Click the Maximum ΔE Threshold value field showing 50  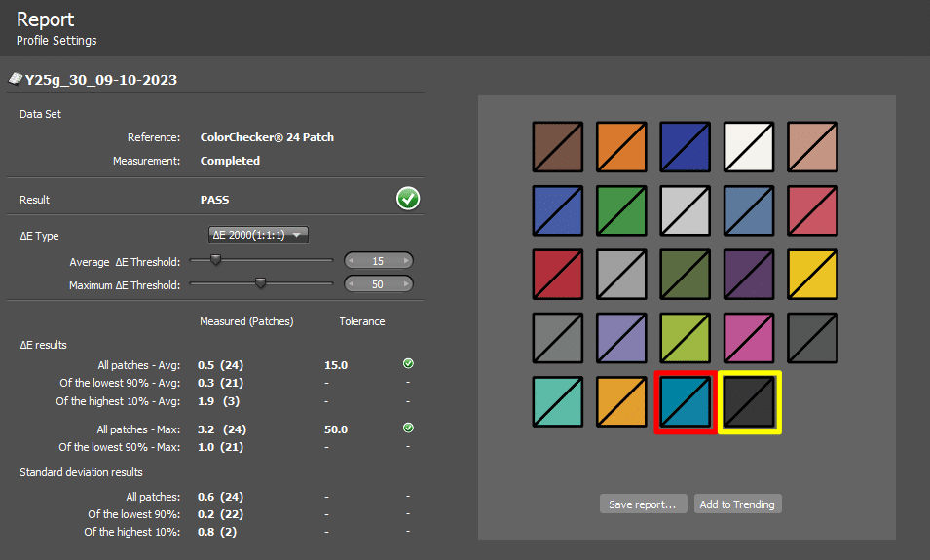[378, 284]
